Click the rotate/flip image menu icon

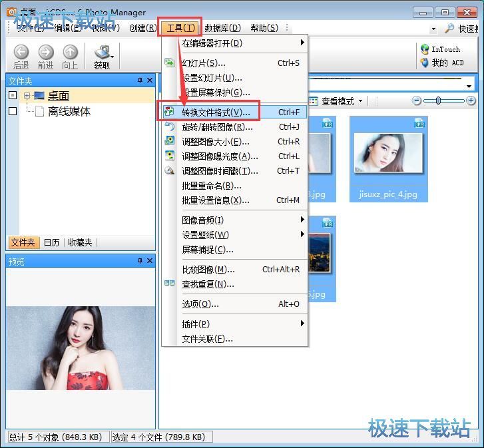[x=169, y=126]
